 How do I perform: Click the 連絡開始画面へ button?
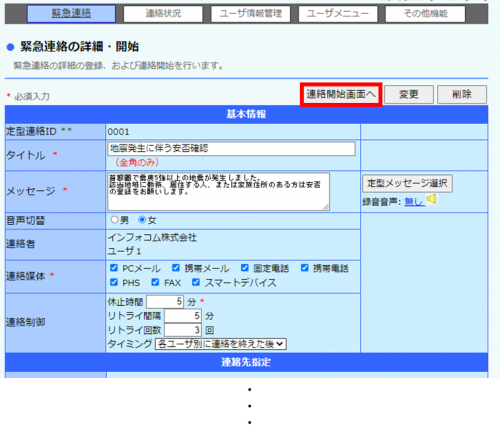click(341, 95)
